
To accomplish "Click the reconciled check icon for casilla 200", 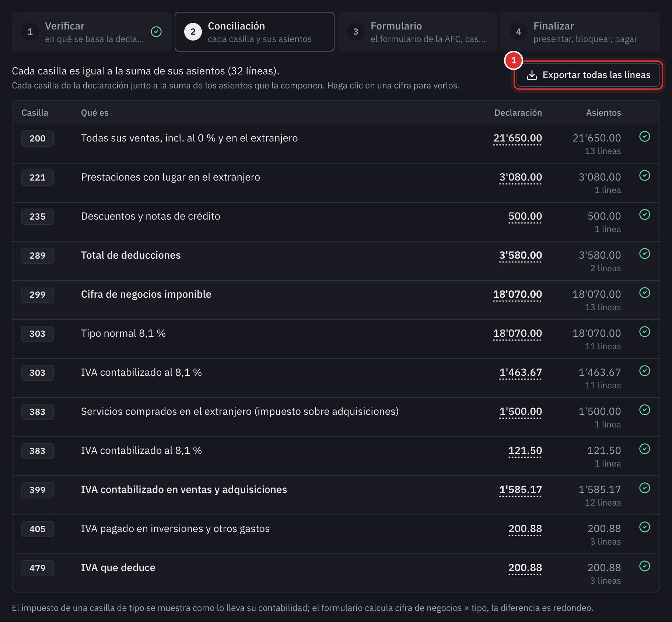I will (x=644, y=137).
